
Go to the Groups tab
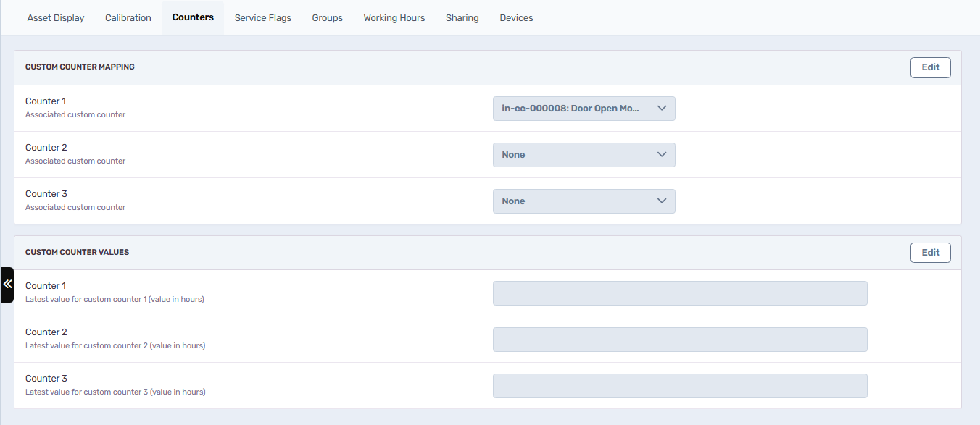coord(328,18)
